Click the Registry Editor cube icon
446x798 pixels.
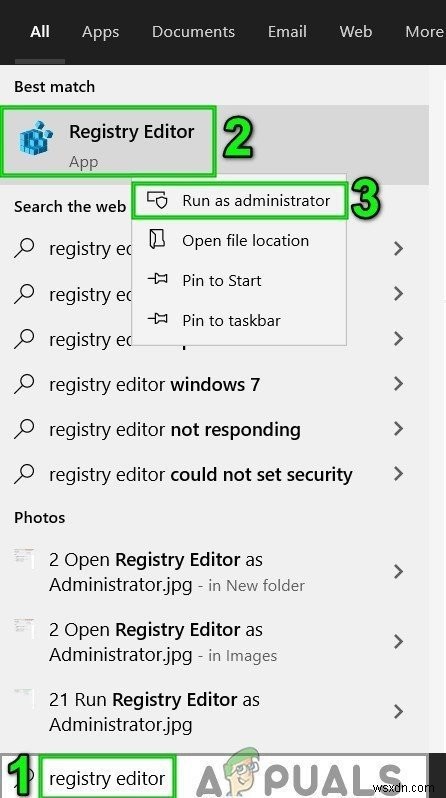pyautogui.click(x=36, y=138)
